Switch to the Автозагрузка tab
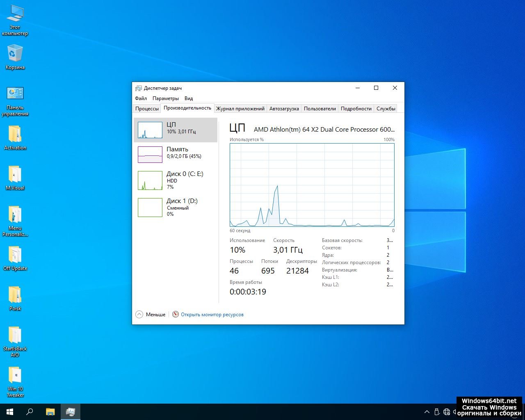 tap(284, 109)
